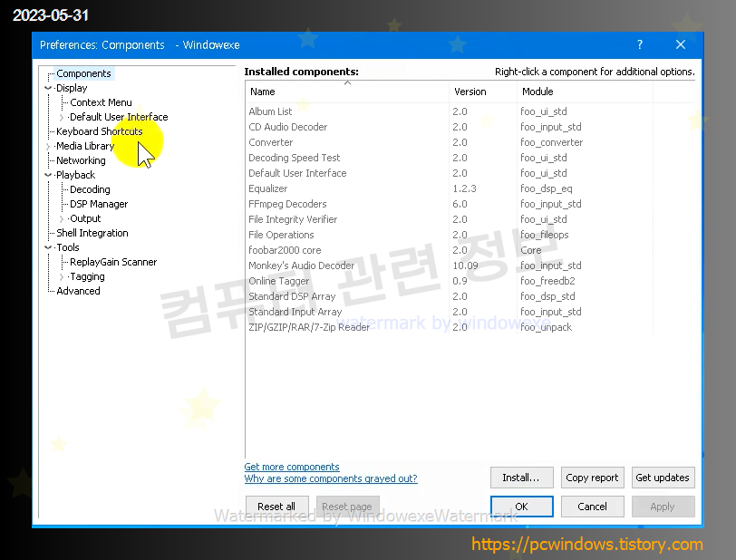Viewport: 736px width, 560px height.
Task: Open the DSP Manager page
Action: pyautogui.click(x=99, y=204)
